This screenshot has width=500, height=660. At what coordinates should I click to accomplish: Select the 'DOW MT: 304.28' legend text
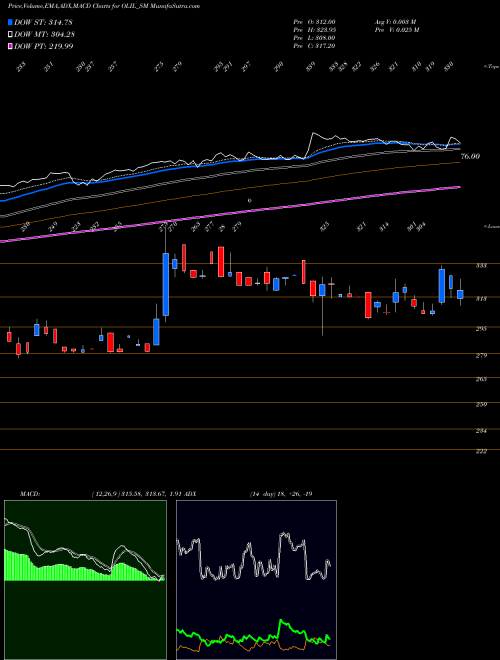point(44,34)
